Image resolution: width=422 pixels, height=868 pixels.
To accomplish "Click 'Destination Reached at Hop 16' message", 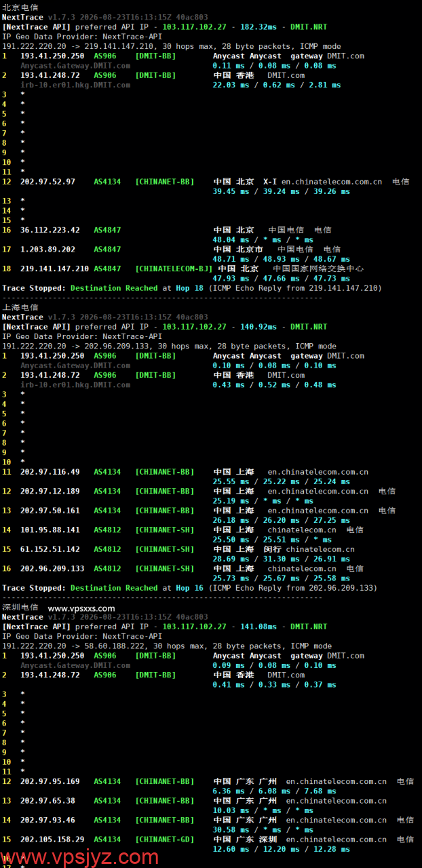I will coord(137,588).
